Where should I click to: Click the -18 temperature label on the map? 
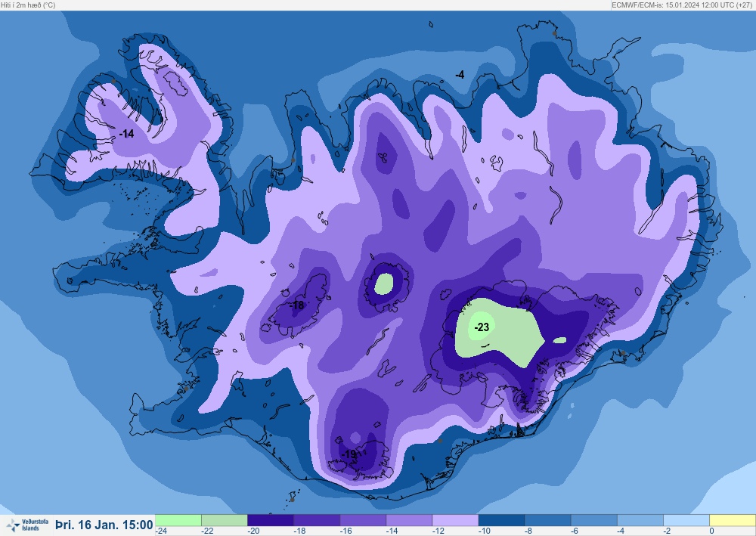click(x=297, y=305)
